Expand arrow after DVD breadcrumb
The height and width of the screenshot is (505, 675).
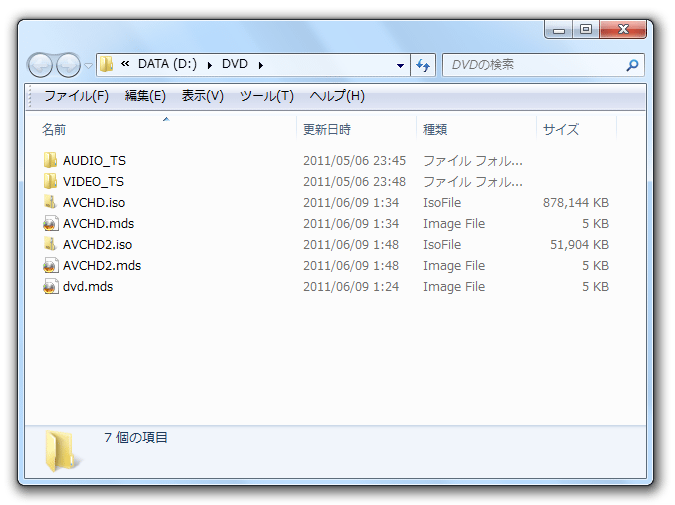[260, 65]
